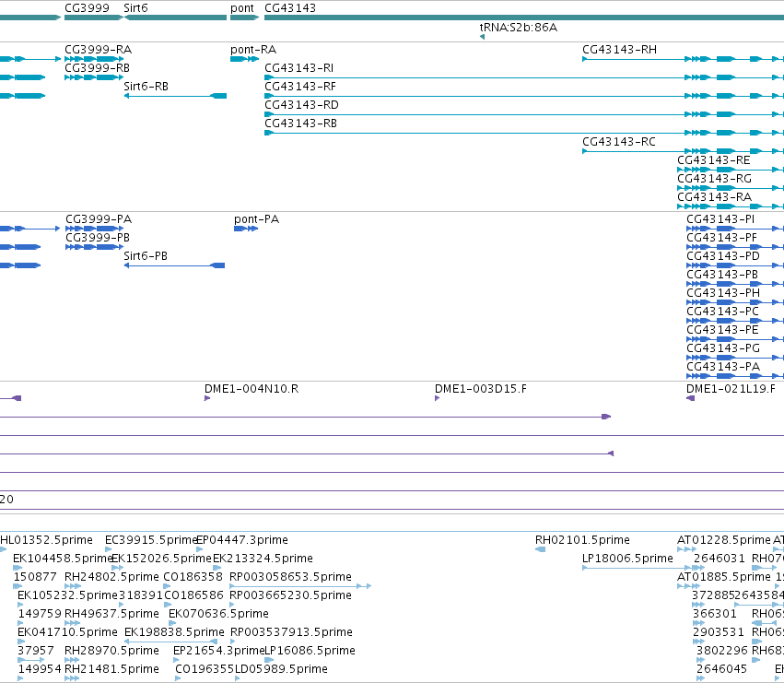The image size is (784, 683).
Task: Select EST RP003665230.5prime label
Action: pos(290,595)
